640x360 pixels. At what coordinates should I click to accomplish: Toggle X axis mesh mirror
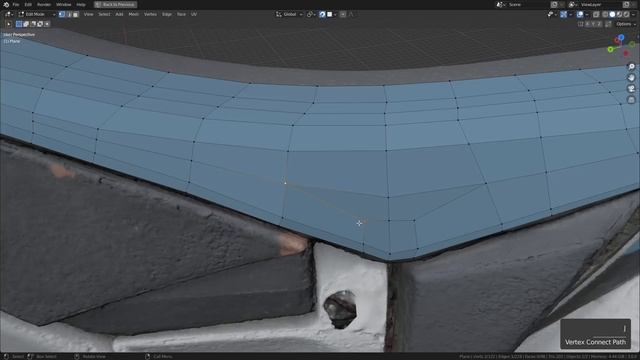587,24
